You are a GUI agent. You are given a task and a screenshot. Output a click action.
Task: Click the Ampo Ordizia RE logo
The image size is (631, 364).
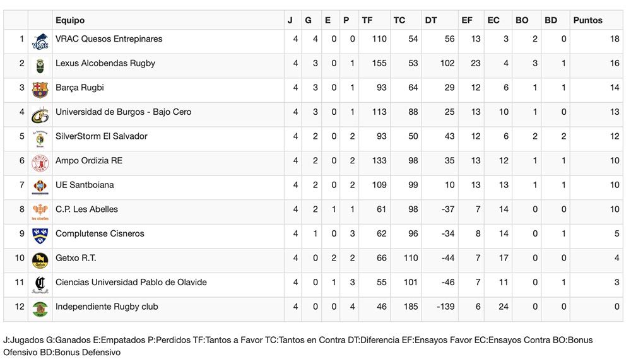(x=40, y=163)
